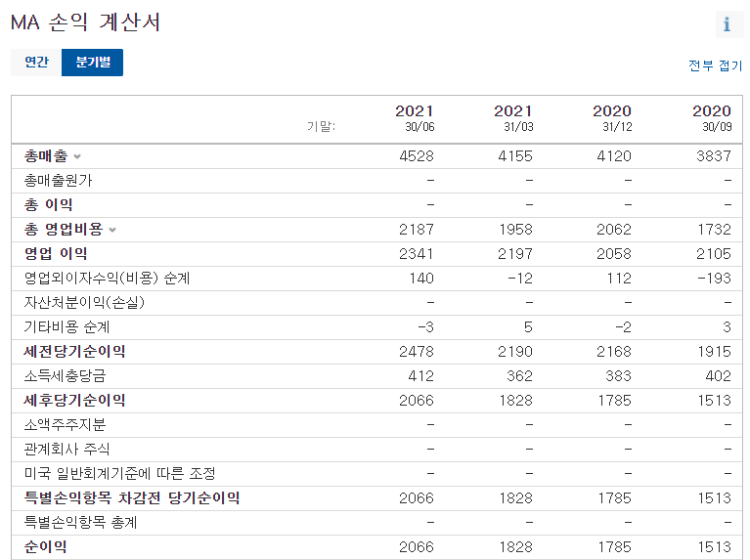This screenshot has height=560, width=750.
Task: Select 특별손익항목 차감전 당기순이익 label
Action: pyautogui.click(x=132, y=497)
